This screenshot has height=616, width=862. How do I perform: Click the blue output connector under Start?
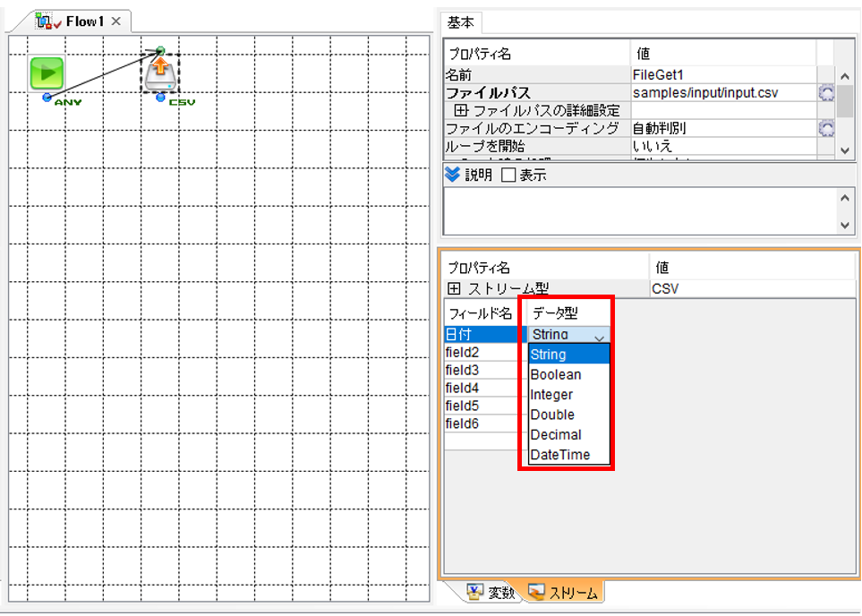47,98
